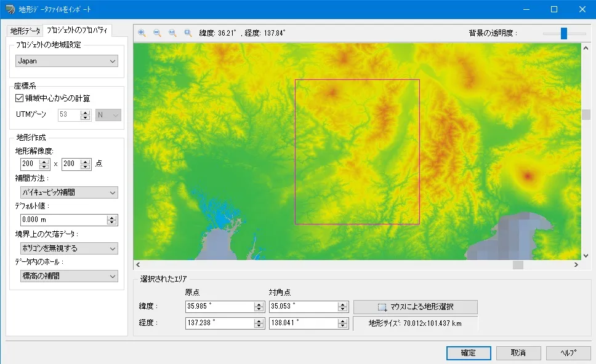The height and width of the screenshot is (364, 596).
Task: Click the マウスによる地形選択 selection button
Action: [416, 307]
